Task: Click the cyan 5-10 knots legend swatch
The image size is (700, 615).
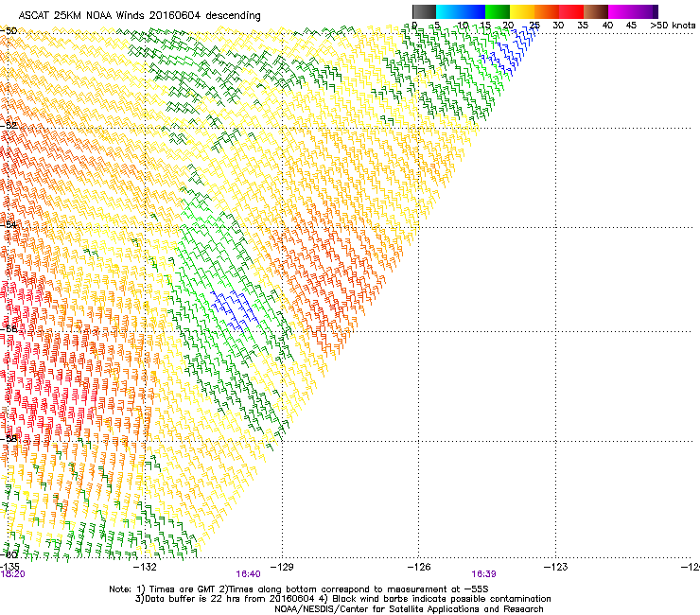Action: click(448, 11)
